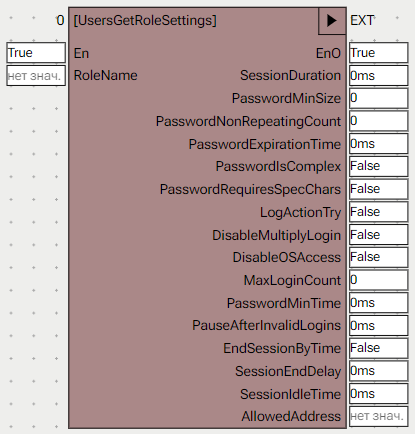
Task: Click the EXT label beside the block
Action: click(x=362, y=21)
